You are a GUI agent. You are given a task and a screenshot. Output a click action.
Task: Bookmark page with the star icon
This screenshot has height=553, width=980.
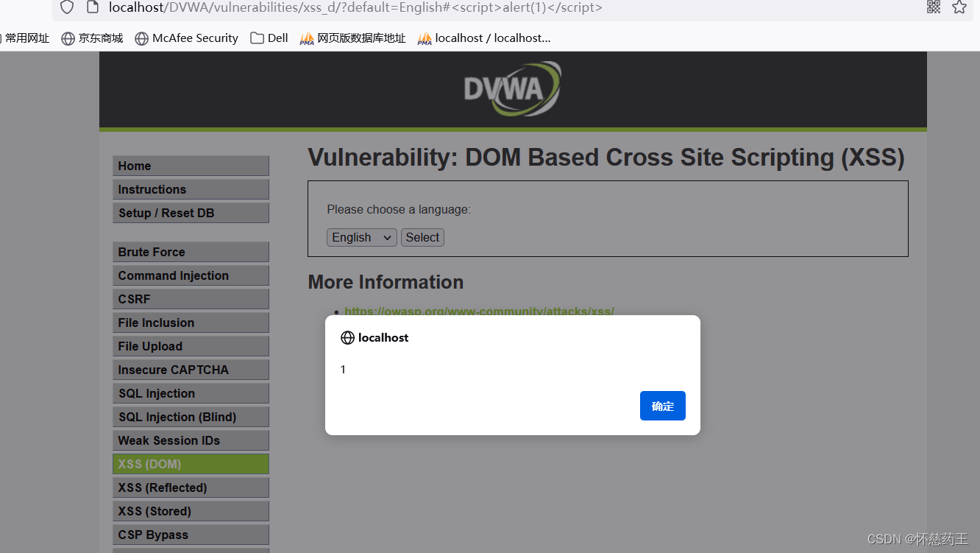pyautogui.click(x=959, y=7)
